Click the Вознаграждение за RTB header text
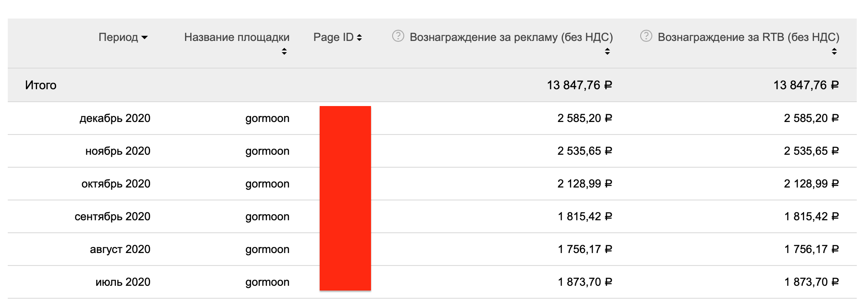This screenshot has width=868, height=300. [x=748, y=37]
